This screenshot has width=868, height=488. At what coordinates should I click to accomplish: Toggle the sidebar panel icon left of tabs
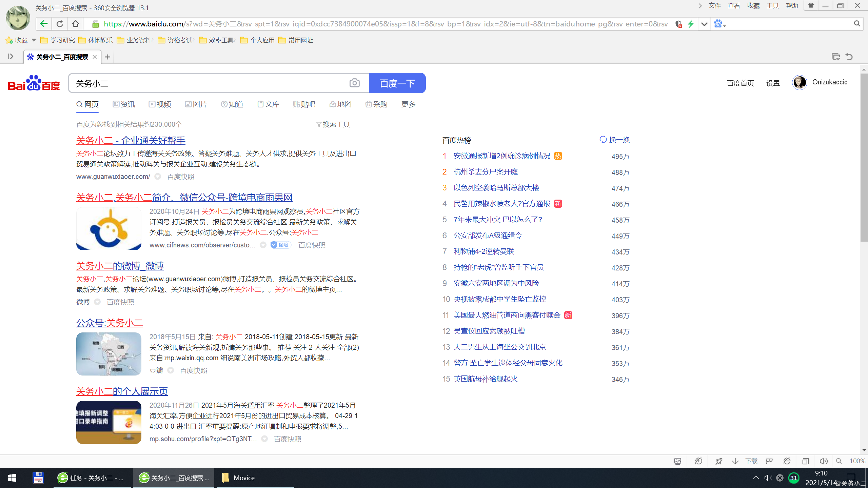click(11, 56)
